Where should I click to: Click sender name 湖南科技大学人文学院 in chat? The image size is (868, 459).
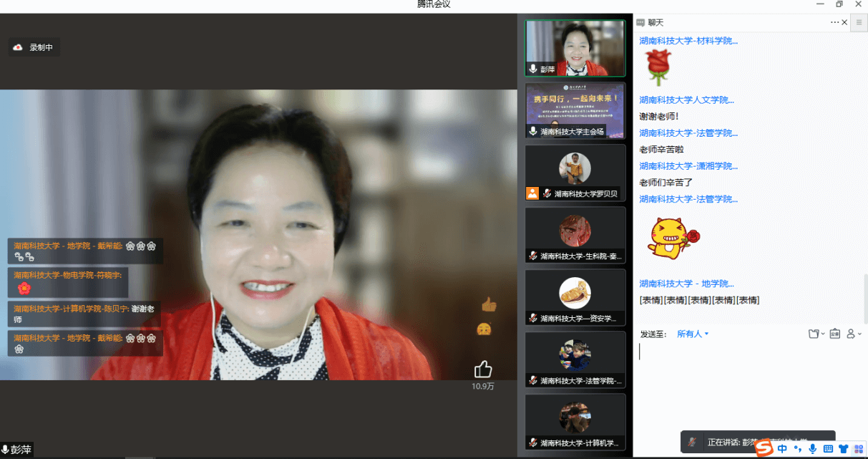pos(686,100)
